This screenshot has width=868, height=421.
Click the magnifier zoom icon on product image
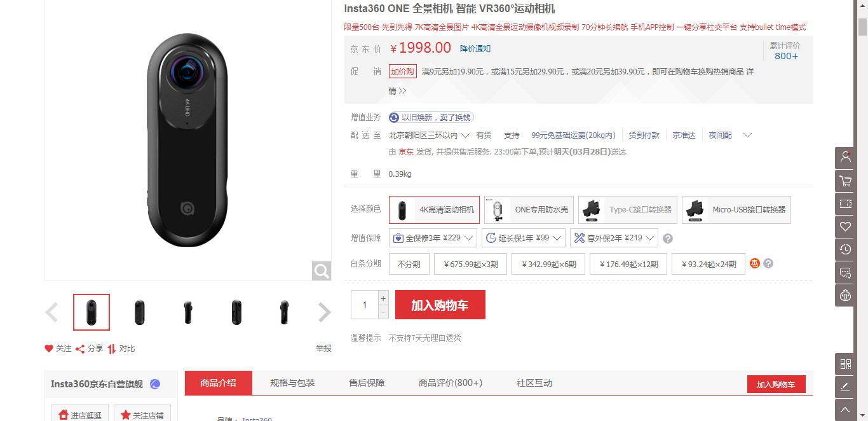[322, 271]
